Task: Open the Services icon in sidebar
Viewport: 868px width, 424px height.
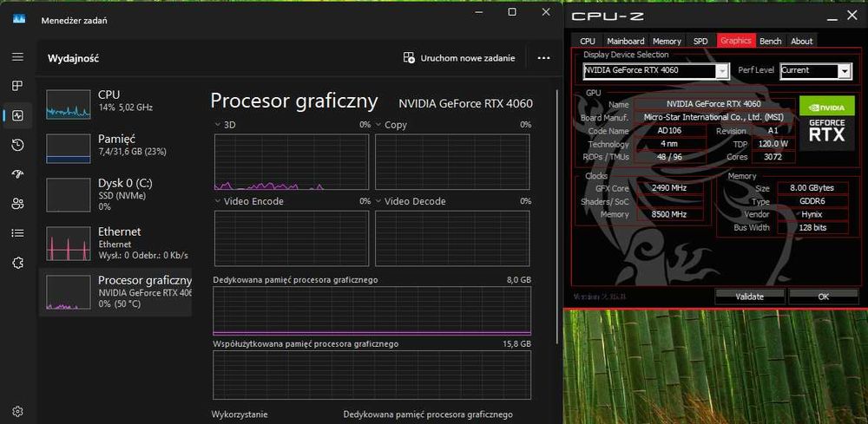Action: pyautogui.click(x=17, y=263)
